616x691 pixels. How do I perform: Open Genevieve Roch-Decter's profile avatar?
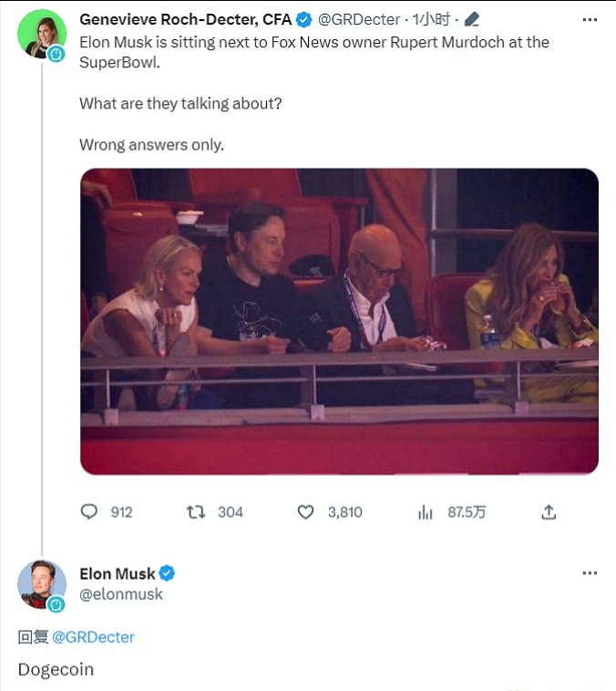point(41,35)
